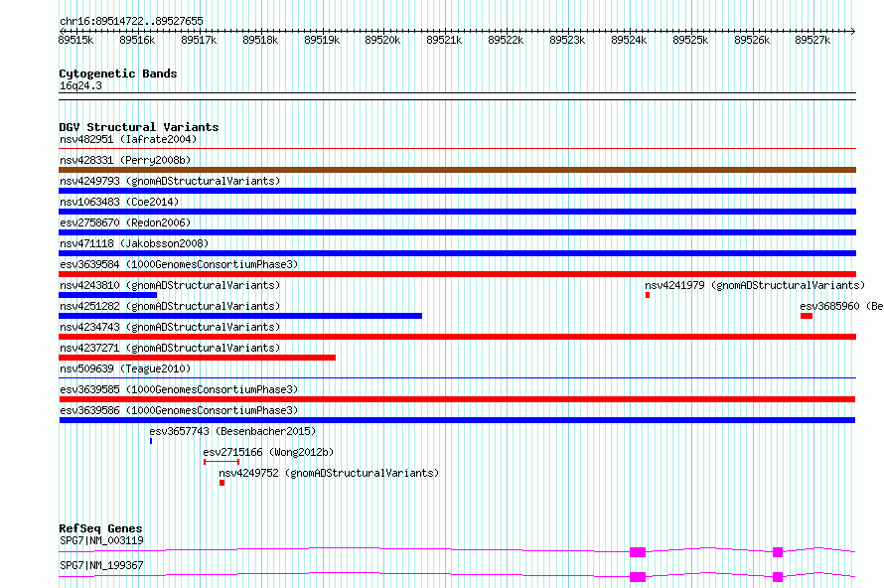Select the brown nsv428331 Perry2008b bar
The height and width of the screenshot is (588, 884).
click(457, 170)
